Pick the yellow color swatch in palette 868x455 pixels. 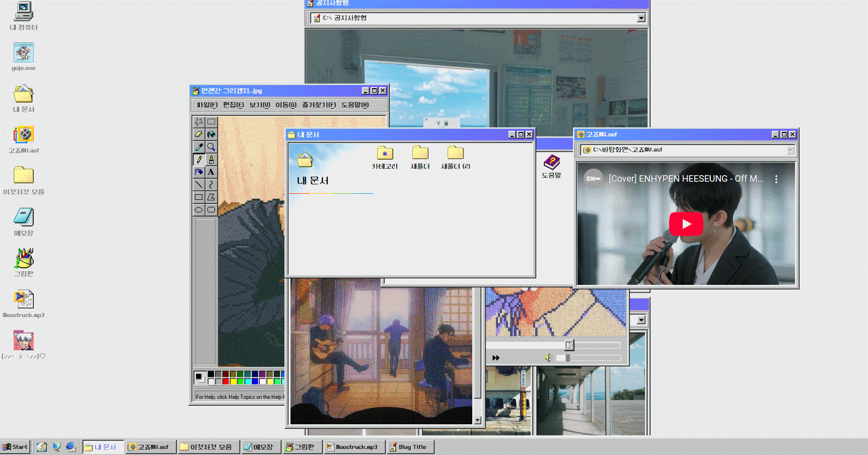pos(233,382)
